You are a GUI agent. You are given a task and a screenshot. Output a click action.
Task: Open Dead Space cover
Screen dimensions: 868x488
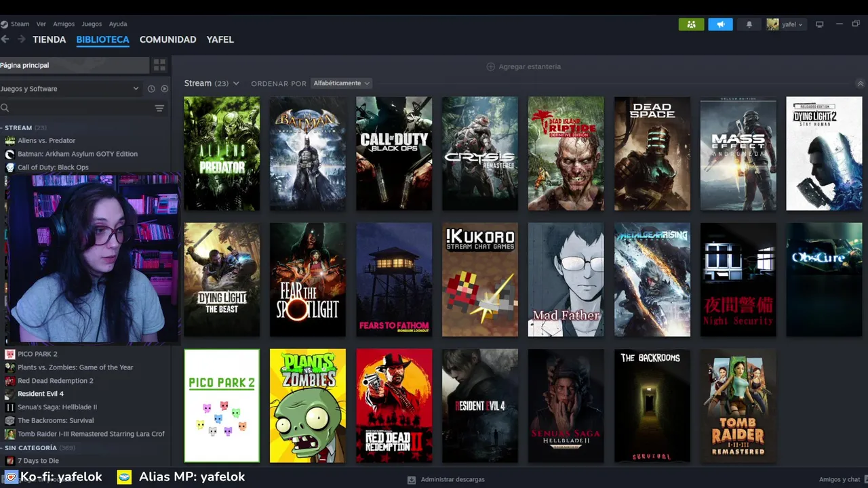(x=652, y=153)
